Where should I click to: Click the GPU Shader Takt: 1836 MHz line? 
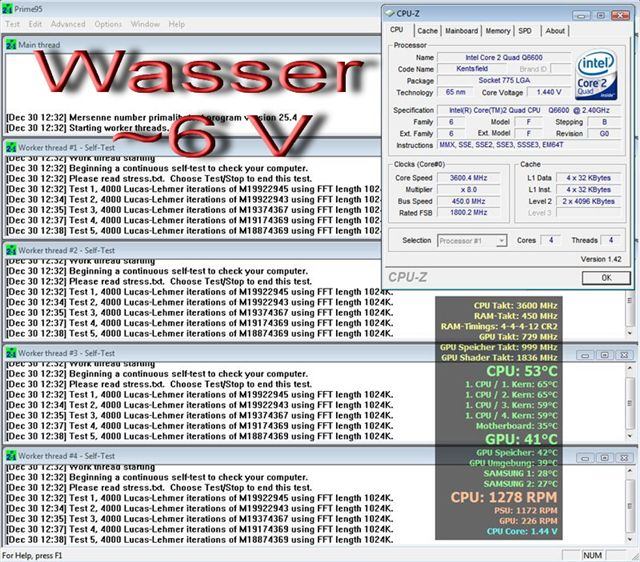[499, 358]
